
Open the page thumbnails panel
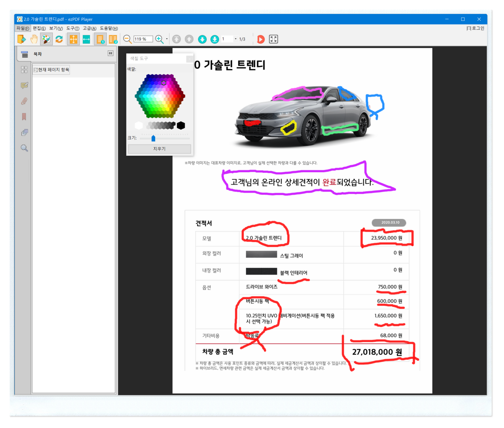pos(24,69)
